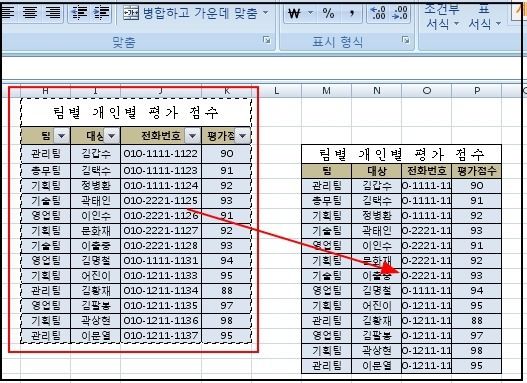Click score 94 in the right table
Viewport: 527px width, 383px height.
pyautogui.click(x=476, y=290)
